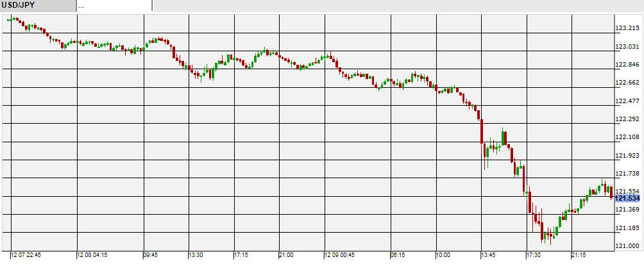This screenshot has width=644, height=266.
Task: Select the 12 09 00:45 time marker
Action: 340,255
